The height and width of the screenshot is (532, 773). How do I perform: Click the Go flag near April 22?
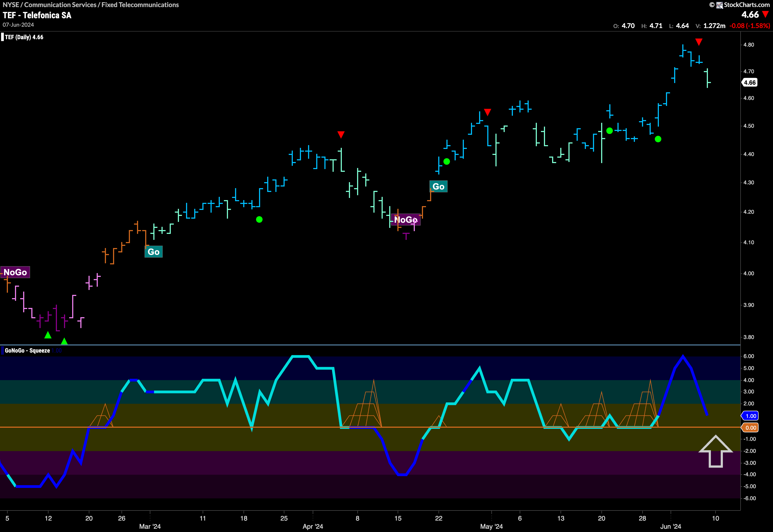point(439,186)
